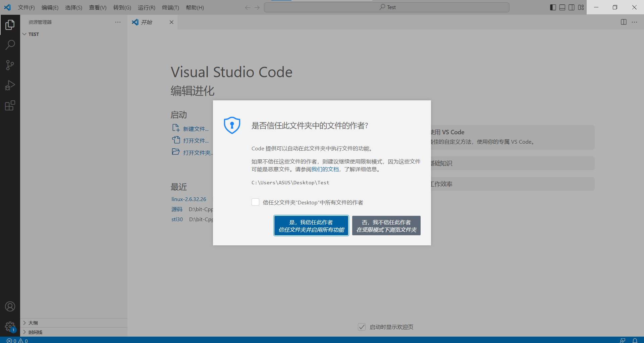Split the editor to the right
644x343 pixels.
pyautogui.click(x=624, y=22)
